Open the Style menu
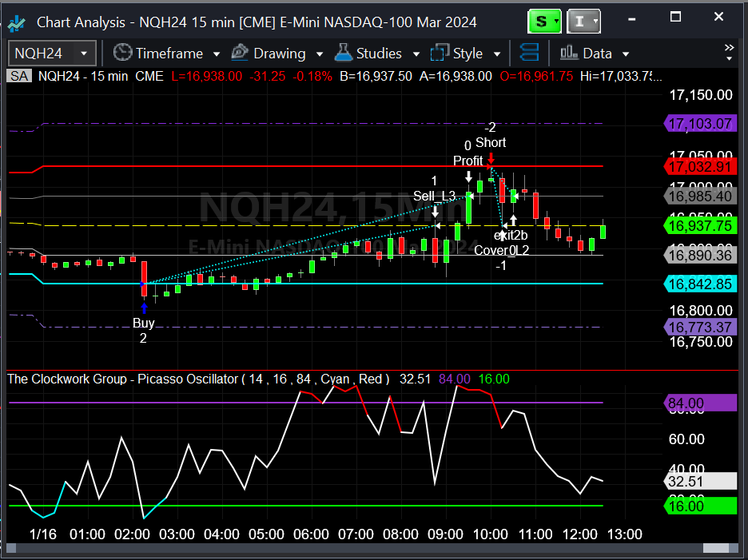Image resolution: width=748 pixels, height=560 pixels. (x=467, y=53)
